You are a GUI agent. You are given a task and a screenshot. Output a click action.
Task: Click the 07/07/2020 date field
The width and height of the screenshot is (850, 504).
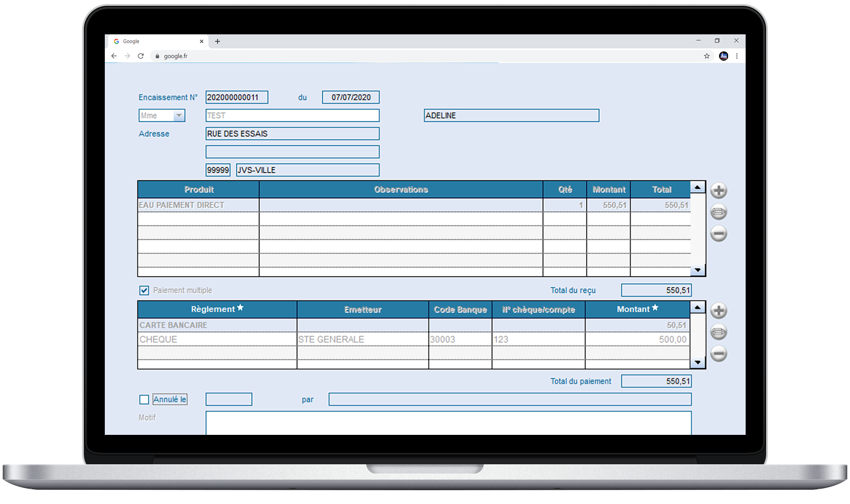[351, 97]
